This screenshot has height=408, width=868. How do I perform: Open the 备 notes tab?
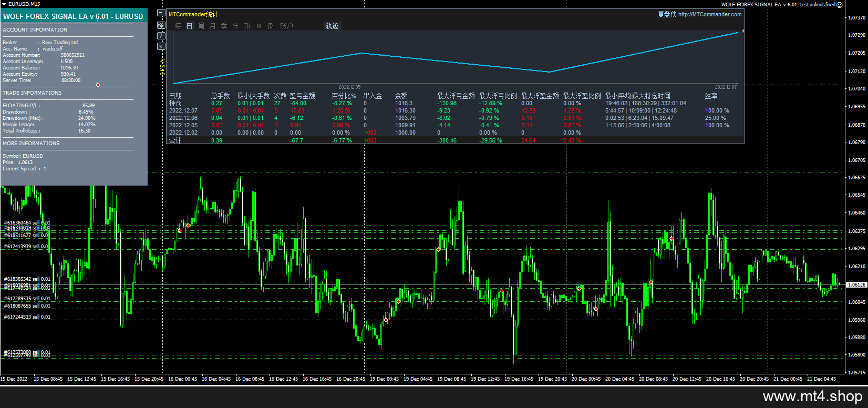click(x=271, y=26)
